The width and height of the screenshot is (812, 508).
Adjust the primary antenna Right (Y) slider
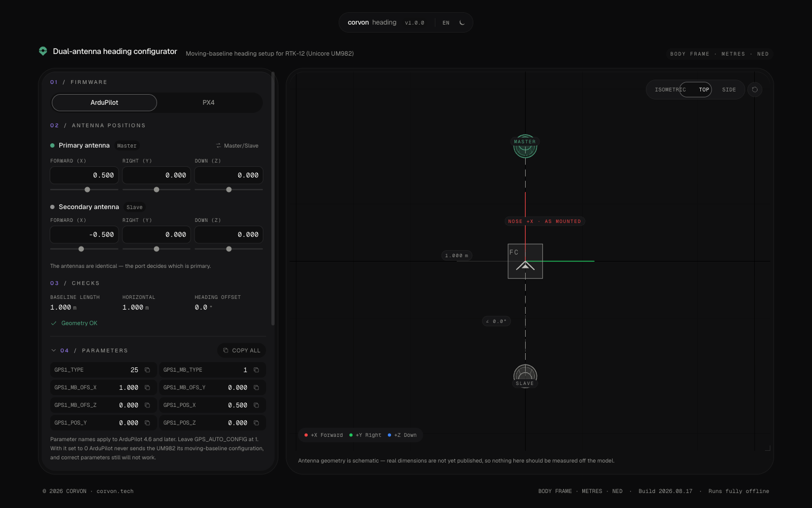(157, 189)
